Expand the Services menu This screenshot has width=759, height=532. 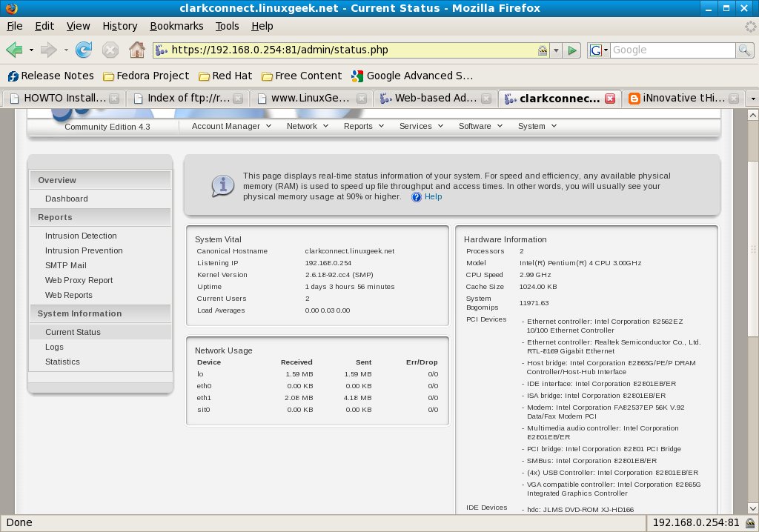(421, 126)
